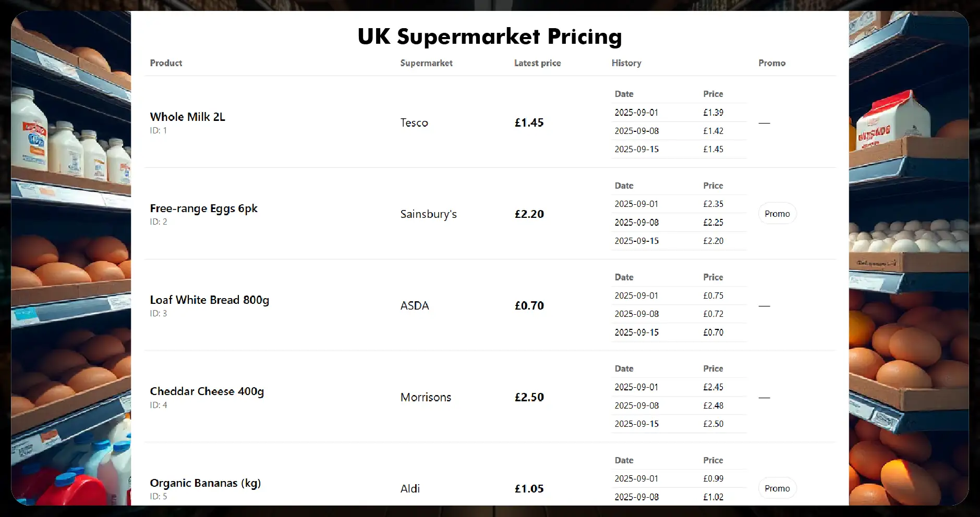This screenshot has height=517, width=980.
Task: Select the Free-range Eggs 6pk product name
Action: point(203,208)
